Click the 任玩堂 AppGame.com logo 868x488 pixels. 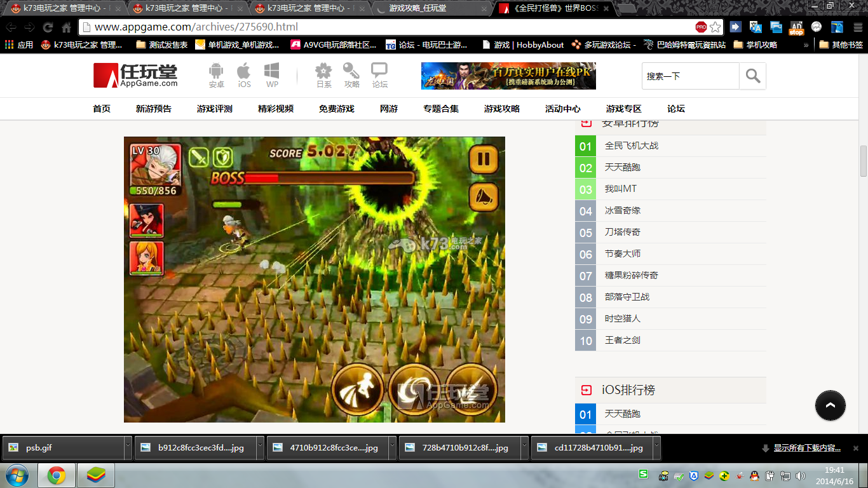click(x=135, y=76)
